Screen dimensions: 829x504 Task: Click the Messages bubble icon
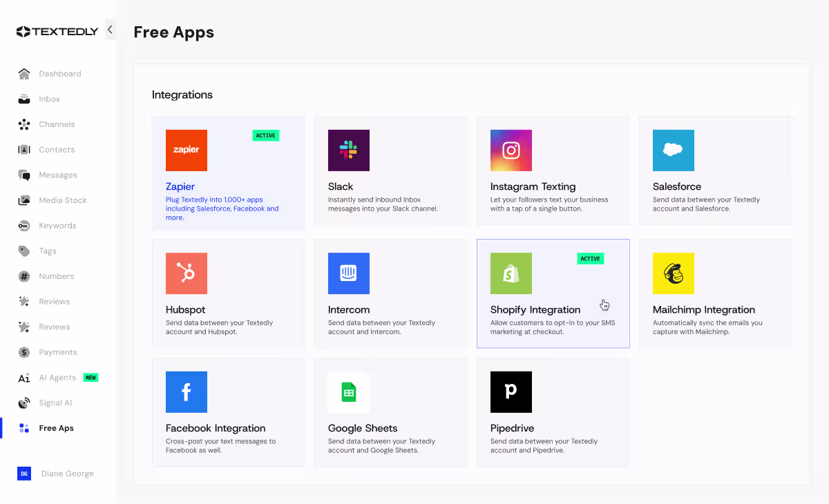point(24,175)
